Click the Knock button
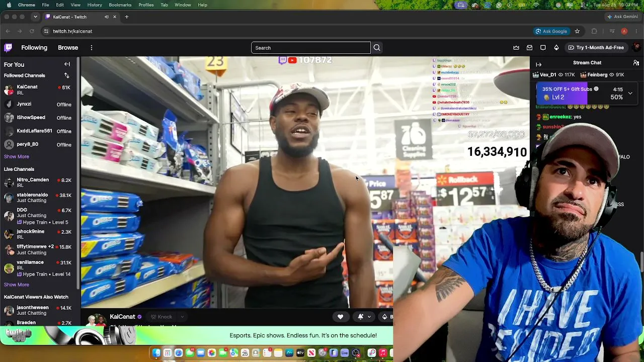This screenshot has width=644, height=362. [x=162, y=317]
